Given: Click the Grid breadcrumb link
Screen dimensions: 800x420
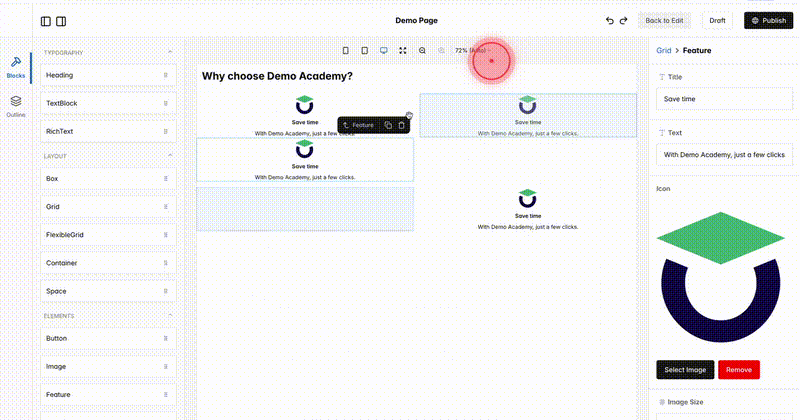Looking at the screenshot, I should 663,51.
